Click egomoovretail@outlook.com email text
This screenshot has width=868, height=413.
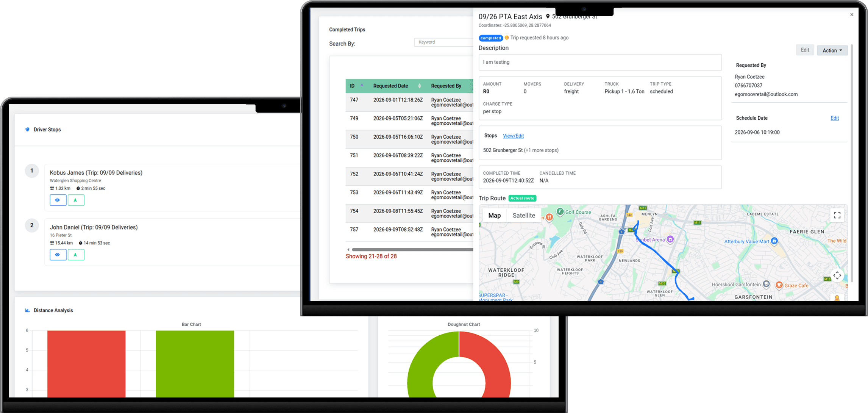[766, 94]
